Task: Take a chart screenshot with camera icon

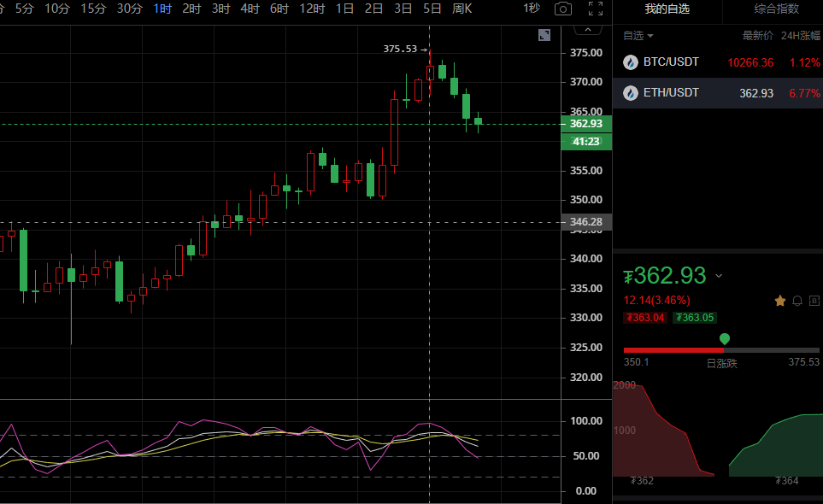Action: (x=562, y=9)
